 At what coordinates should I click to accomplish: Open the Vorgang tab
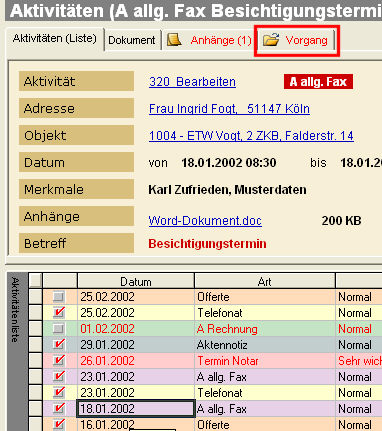pyautogui.click(x=297, y=40)
